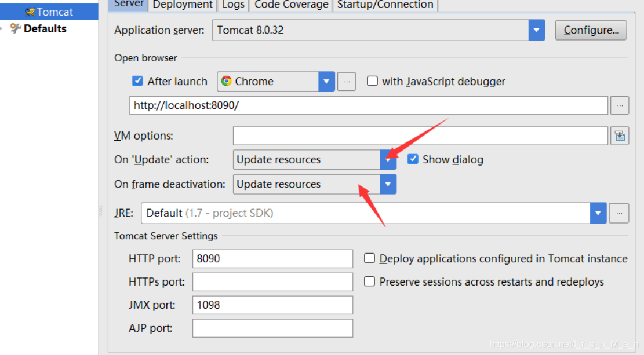The width and height of the screenshot is (644, 355).
Task: Open browser list ellipsis button
Action: [347, 82]
